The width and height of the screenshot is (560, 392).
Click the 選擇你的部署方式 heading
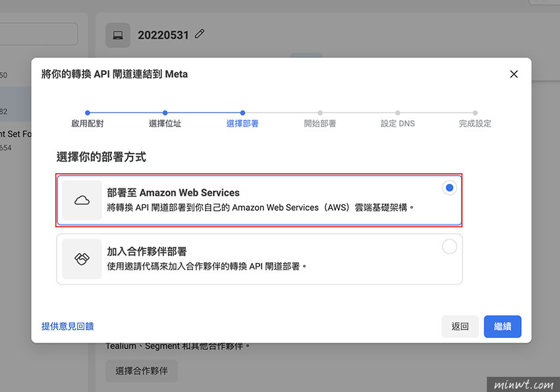pos(101,157)
